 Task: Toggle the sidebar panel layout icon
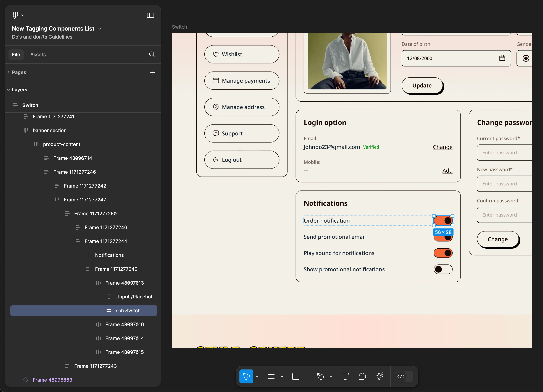click(x=150, y=15)
